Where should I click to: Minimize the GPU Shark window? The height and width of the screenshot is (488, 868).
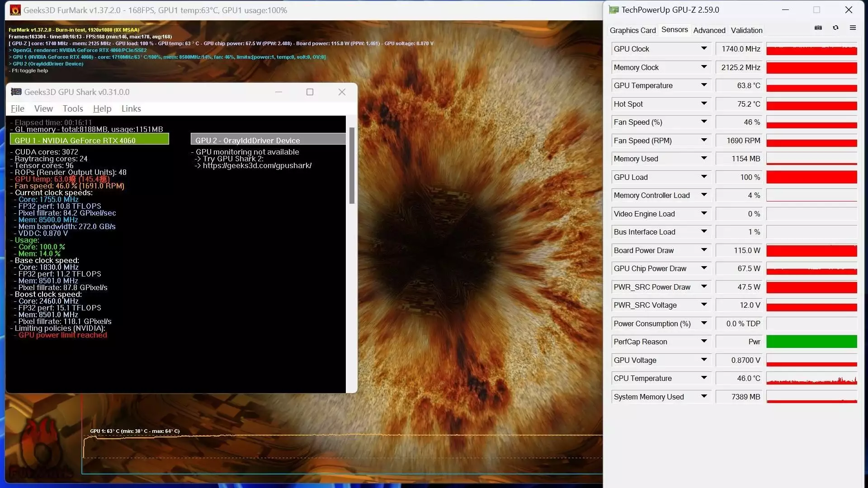click(x=278, y=92)
